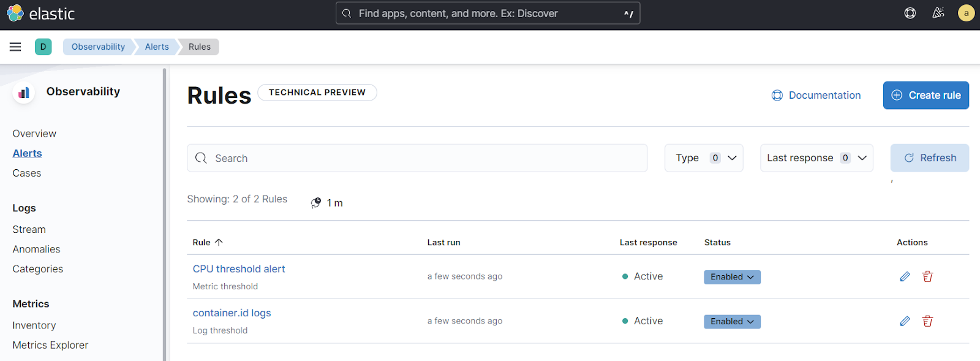
Task: Open Metrics Explorer in the sidebar
Action: [x=50, y=345]
